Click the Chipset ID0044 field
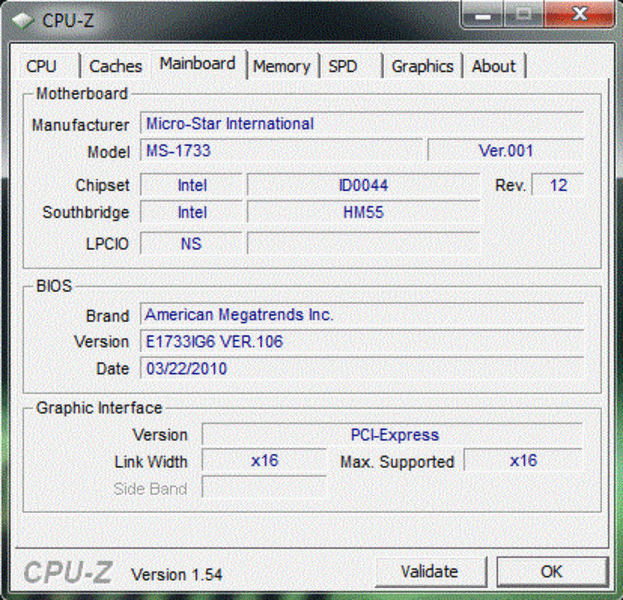623x600 pixels. (363, 185)
